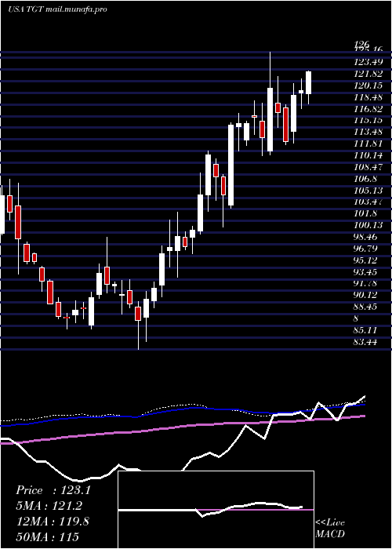The image size is (392, 549).
Task: Click the 113.48 price axis label
Action: (x=368, y=133)
